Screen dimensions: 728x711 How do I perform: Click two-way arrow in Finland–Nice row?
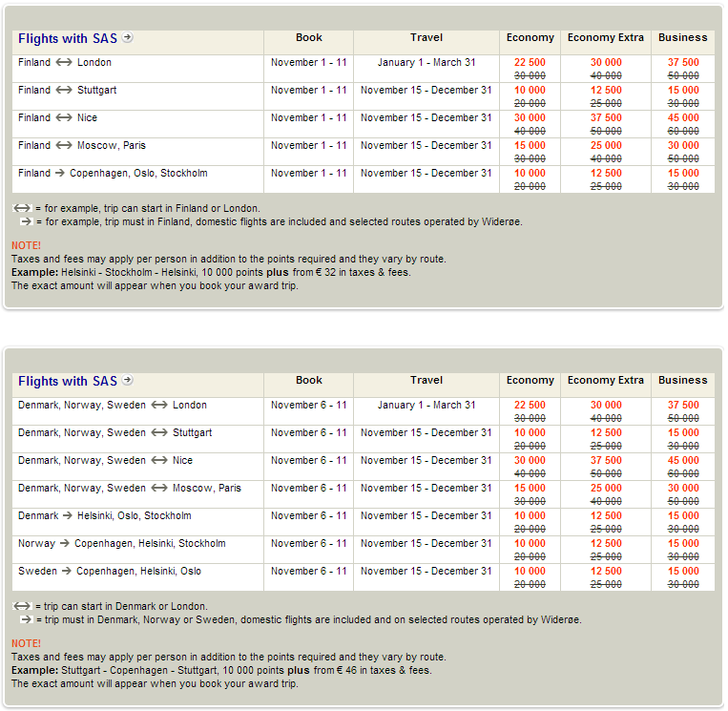click(x=64, y=118)
